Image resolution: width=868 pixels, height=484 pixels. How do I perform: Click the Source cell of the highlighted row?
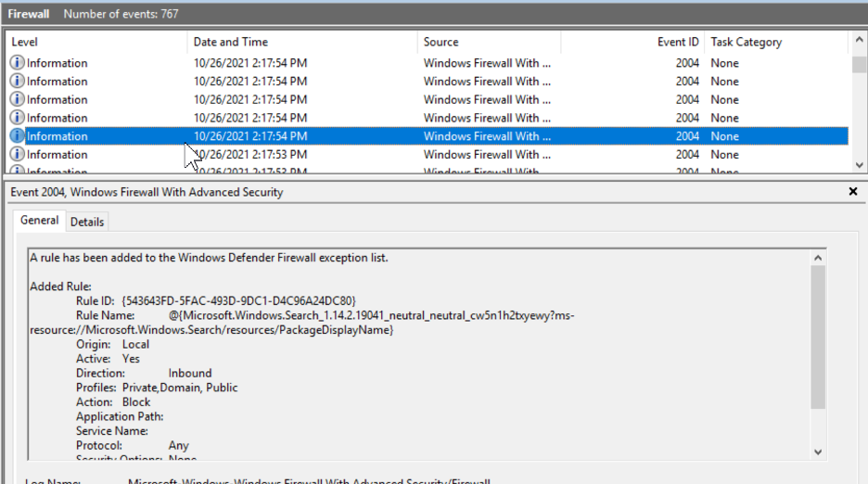click(487, 136)
